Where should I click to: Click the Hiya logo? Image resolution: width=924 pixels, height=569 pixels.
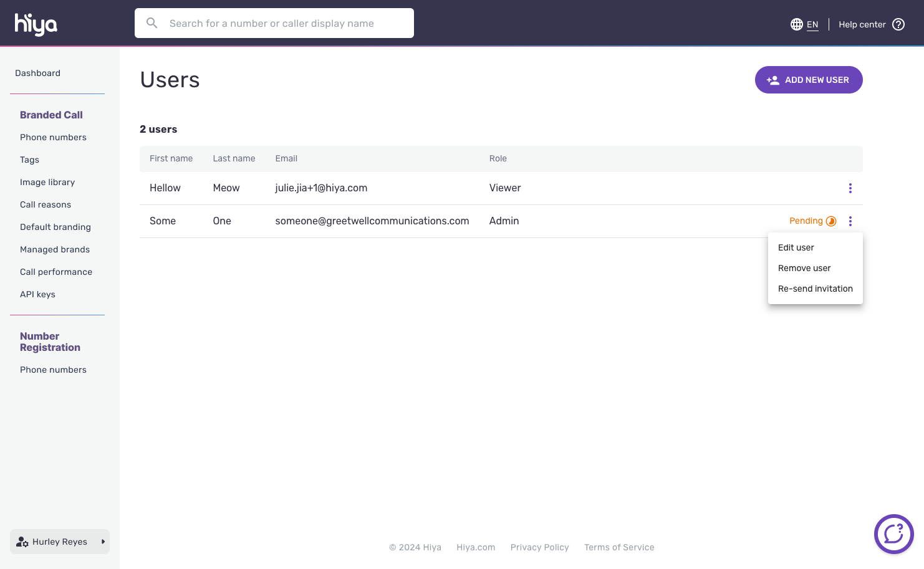(36, 24)
